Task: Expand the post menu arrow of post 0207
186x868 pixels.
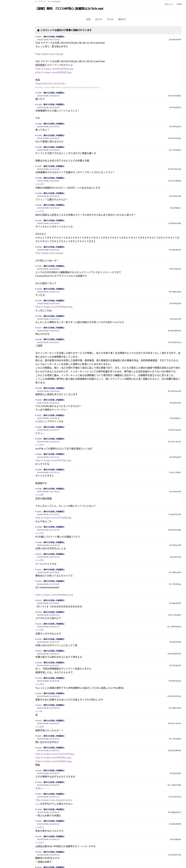Action: 36,512
